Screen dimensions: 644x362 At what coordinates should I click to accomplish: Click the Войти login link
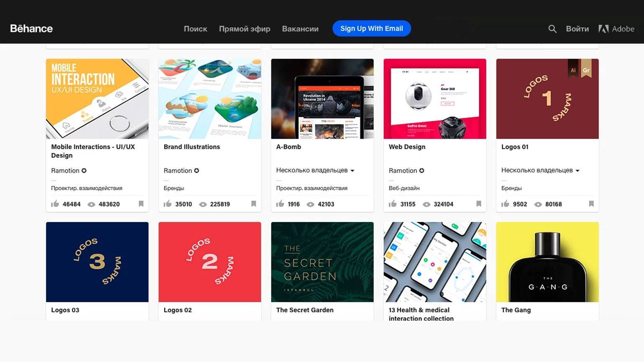point(577,29)
